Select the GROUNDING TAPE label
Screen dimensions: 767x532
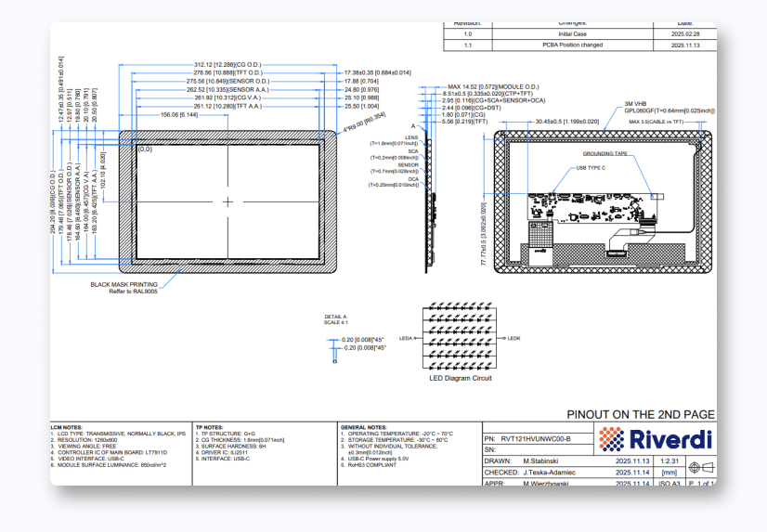[605, 153]
